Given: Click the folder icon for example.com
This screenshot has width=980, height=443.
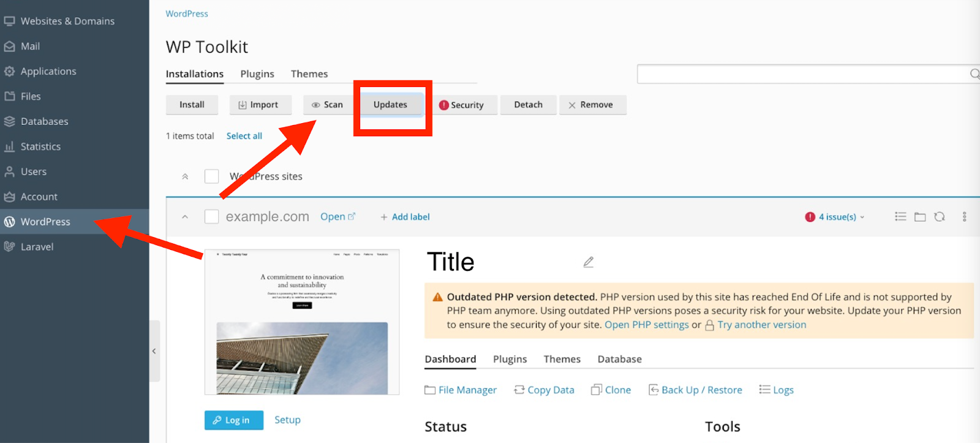Looking at the screenshot, I should point(920,217).
